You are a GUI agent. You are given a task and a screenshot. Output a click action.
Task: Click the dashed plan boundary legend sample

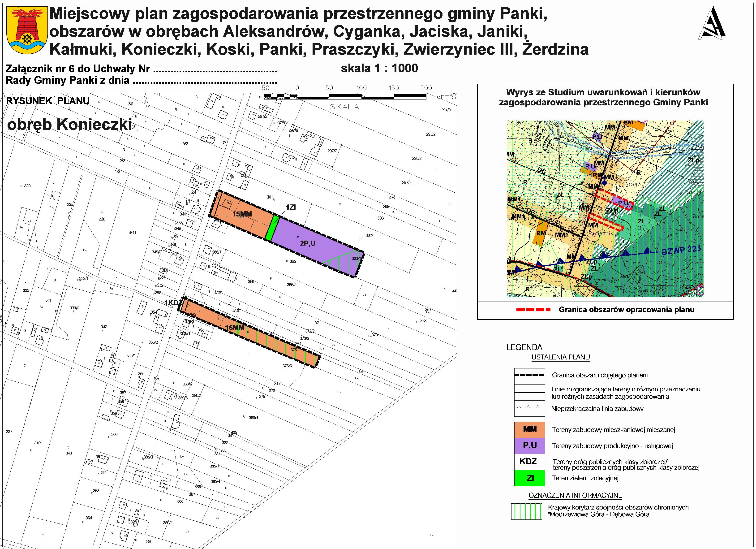pos(529,376)
